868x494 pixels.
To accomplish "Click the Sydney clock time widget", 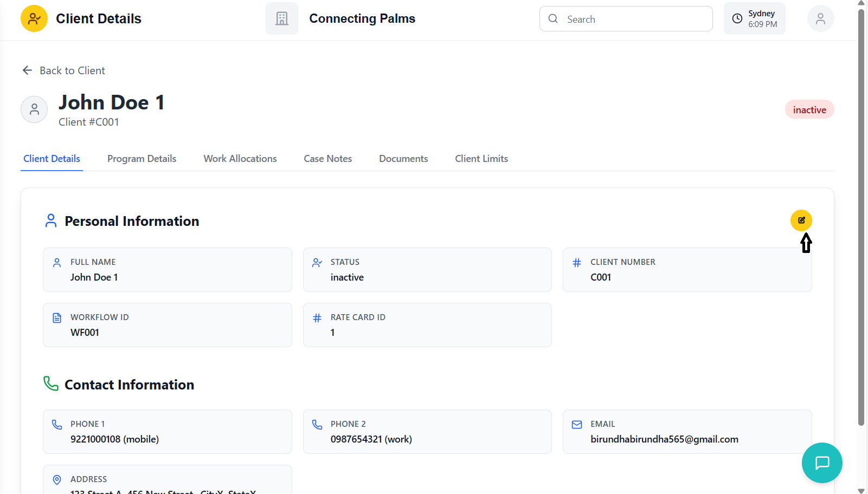I will 754,19.
